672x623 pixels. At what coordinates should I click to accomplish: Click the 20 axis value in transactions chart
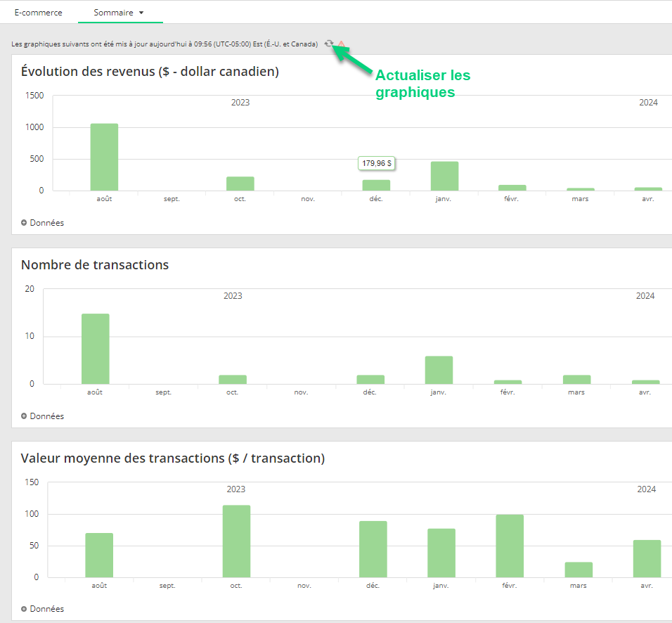[x=30, y=288]
